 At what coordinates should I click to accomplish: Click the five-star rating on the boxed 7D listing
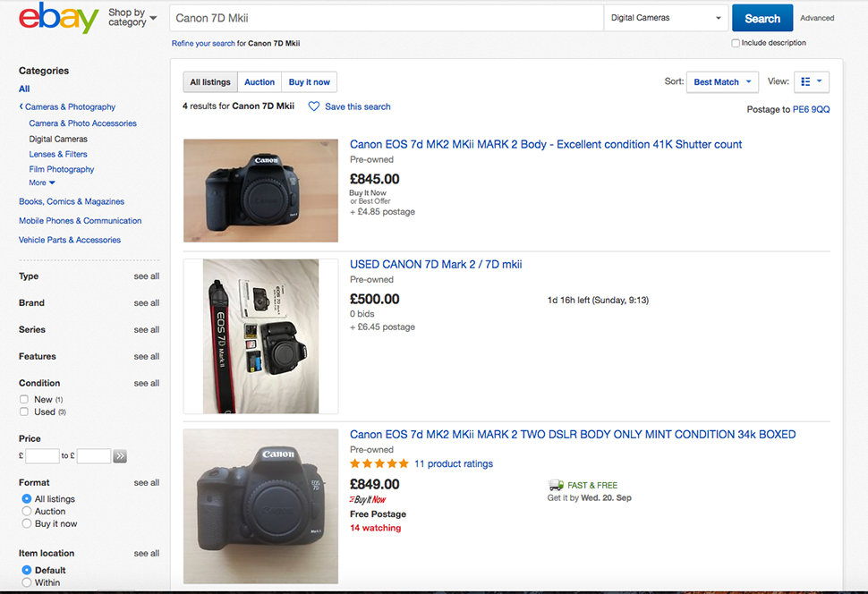point(379,463)
